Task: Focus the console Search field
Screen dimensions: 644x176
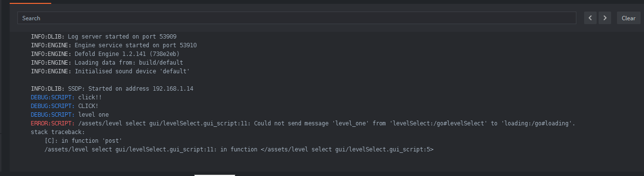Action: (x=297, y=18)
